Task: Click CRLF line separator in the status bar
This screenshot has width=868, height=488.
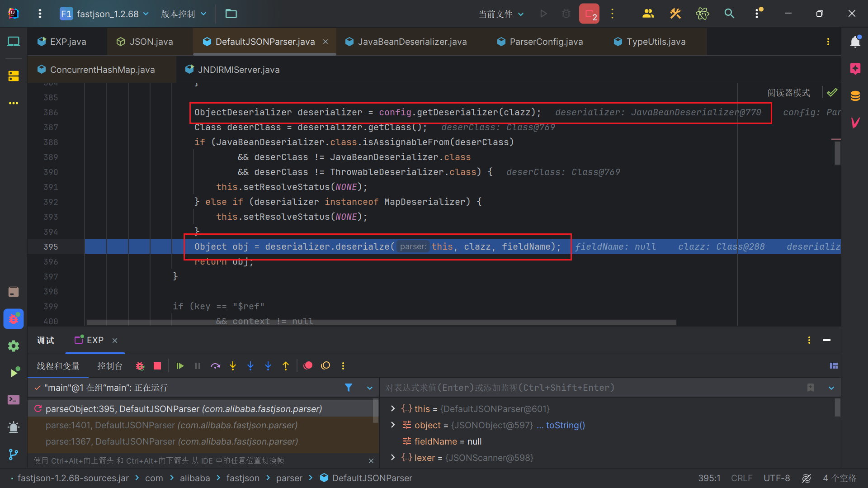Action: [741, 478]
